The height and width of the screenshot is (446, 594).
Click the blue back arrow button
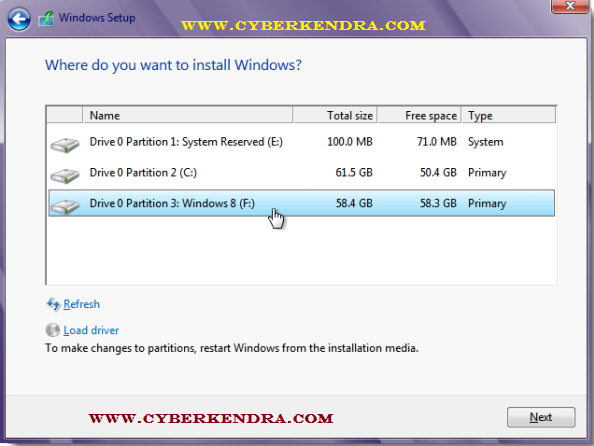tap(19, 19)
